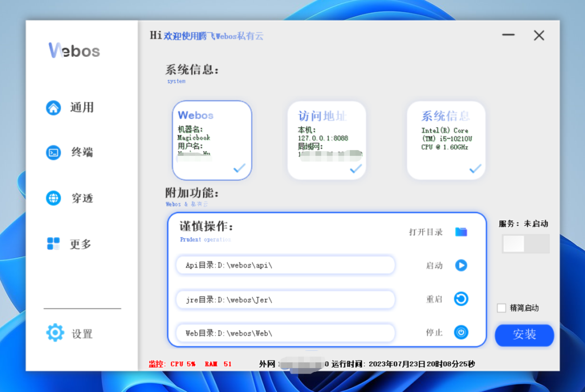Click the 停止 label
The height and width of the screenshot is (392, 585).
click(434, 332)
